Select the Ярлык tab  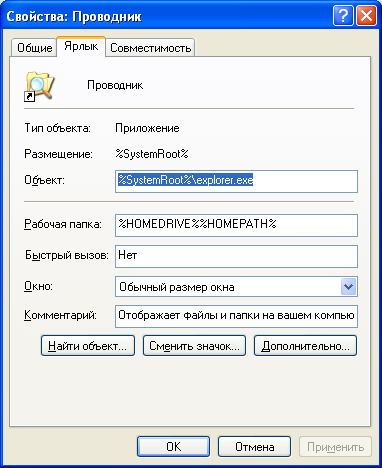pyautogui.click(x=81, y=46)
